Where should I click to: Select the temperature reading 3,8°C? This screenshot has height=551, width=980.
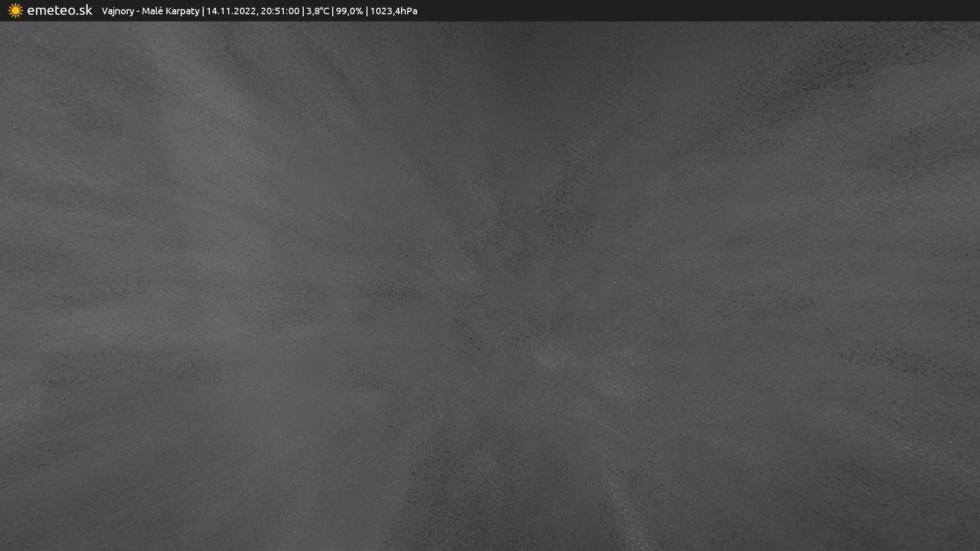point(317,11)
